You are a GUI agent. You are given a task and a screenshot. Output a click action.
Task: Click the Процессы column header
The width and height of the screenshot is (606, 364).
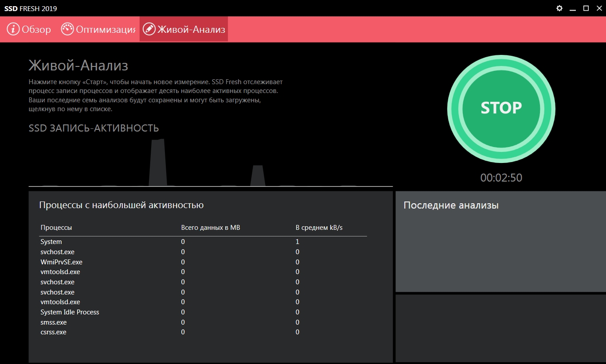click(56, 228)
